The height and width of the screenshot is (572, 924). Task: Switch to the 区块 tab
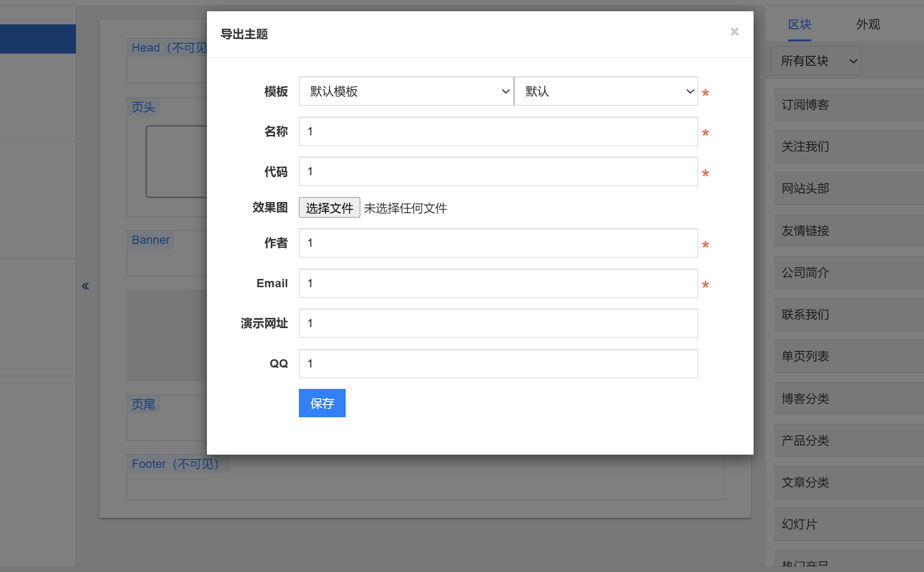pyautogui.click(x=799, y=24)
